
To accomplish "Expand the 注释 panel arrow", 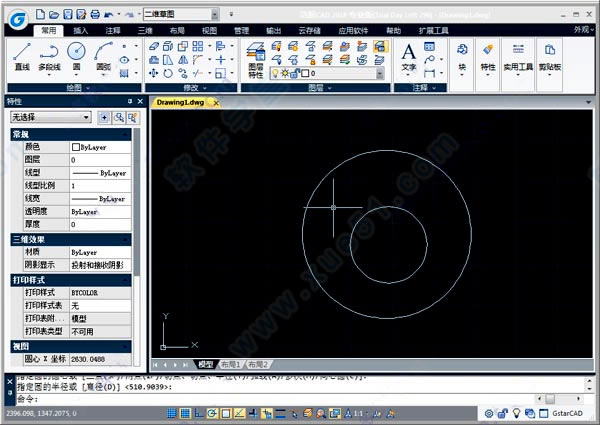I will coord(434,88).
